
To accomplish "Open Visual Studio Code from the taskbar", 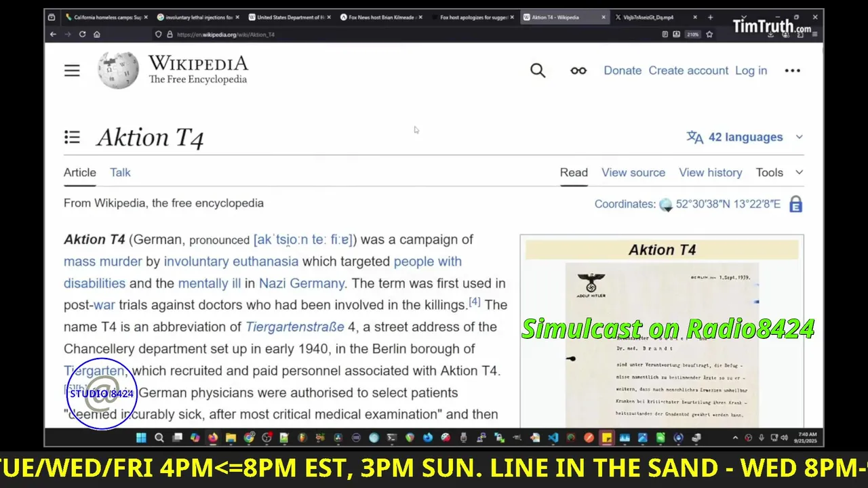I will 553,438.
